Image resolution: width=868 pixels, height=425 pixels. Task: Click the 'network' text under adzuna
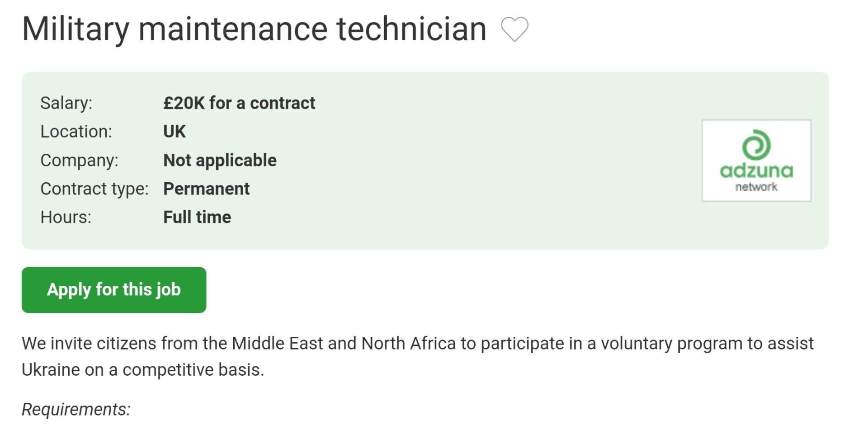click(x=756, y=187)
